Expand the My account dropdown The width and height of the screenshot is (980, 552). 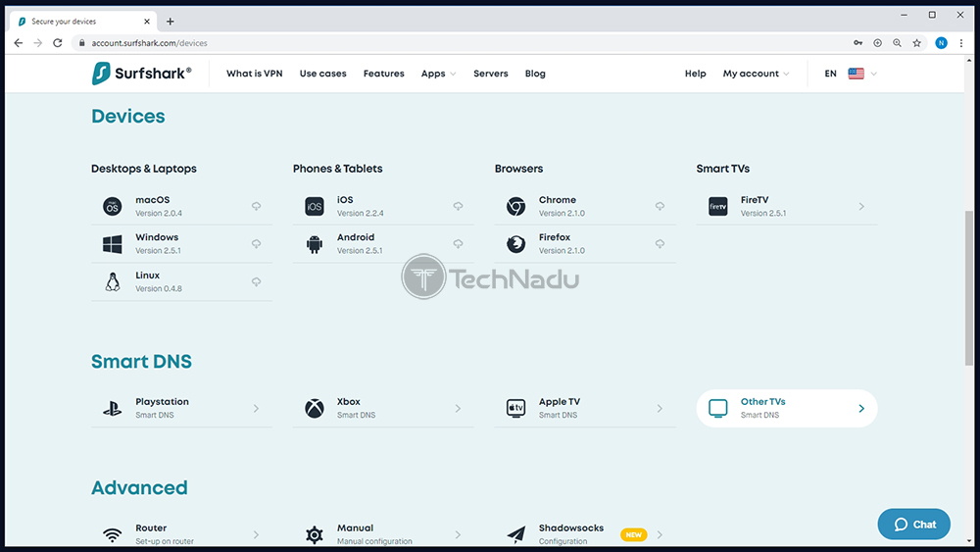click(x=756, y=74)
